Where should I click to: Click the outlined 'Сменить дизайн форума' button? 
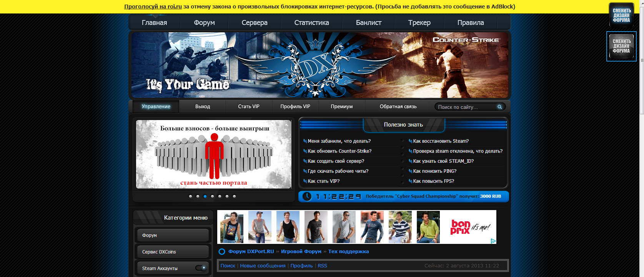pos(621,46)
